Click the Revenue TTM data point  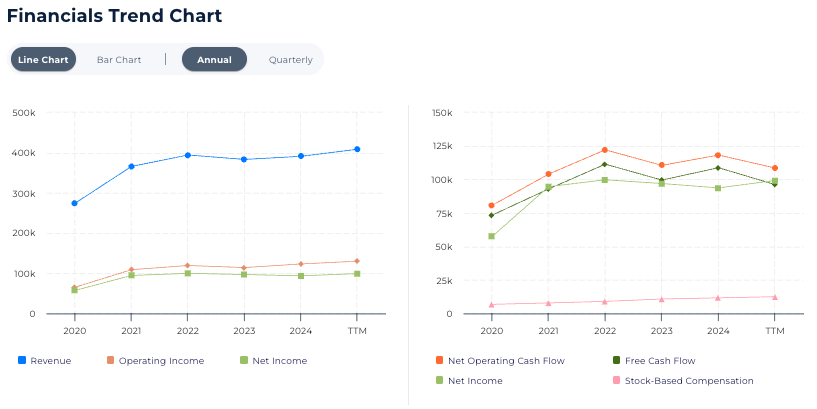click(357, 149)
